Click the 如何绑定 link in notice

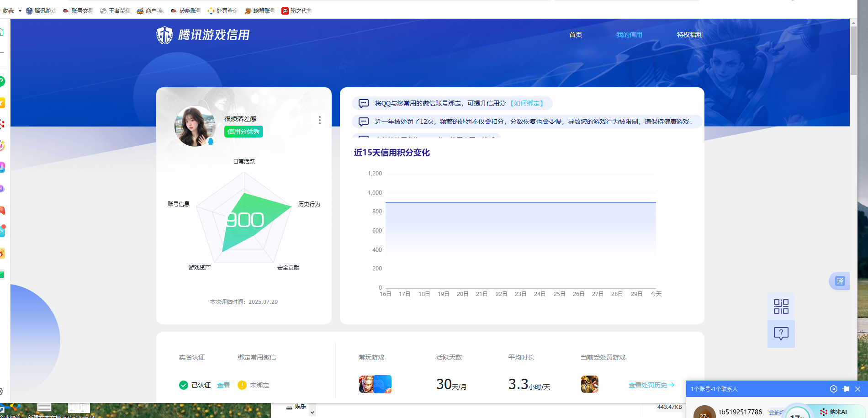pyautogui.click(x=527, y=103)
